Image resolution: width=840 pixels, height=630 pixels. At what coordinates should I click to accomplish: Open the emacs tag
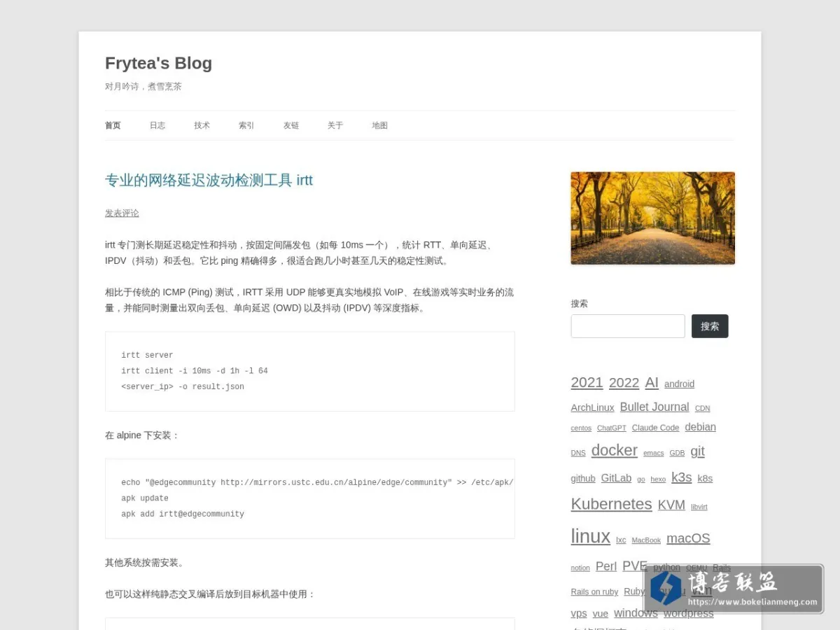[x=654, y=453]
